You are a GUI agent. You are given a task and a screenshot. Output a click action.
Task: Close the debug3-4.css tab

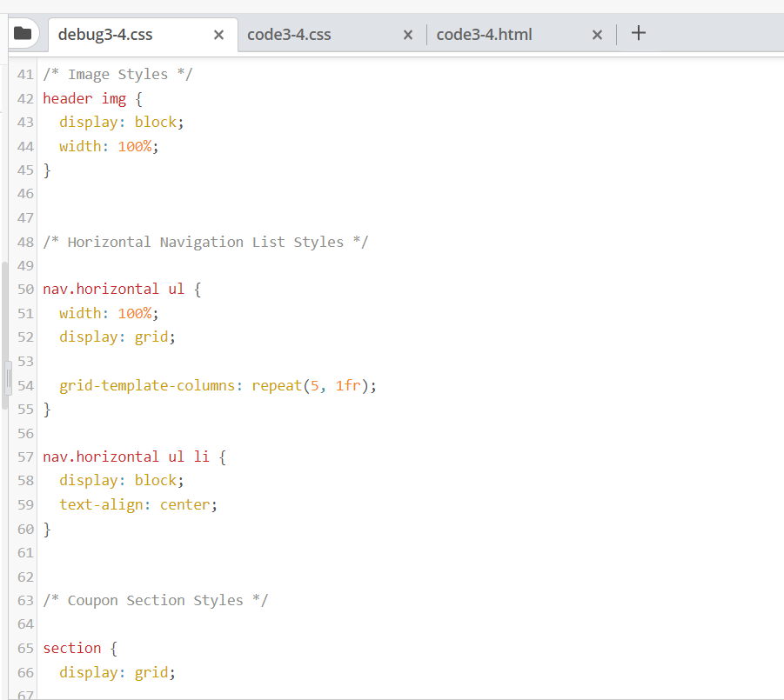(x=218, y=35)
